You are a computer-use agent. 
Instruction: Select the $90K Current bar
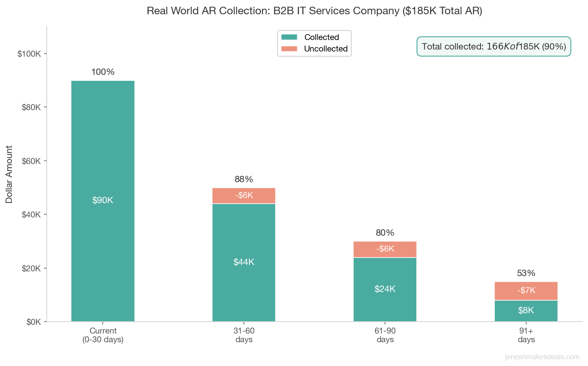(x=103, y=200)
